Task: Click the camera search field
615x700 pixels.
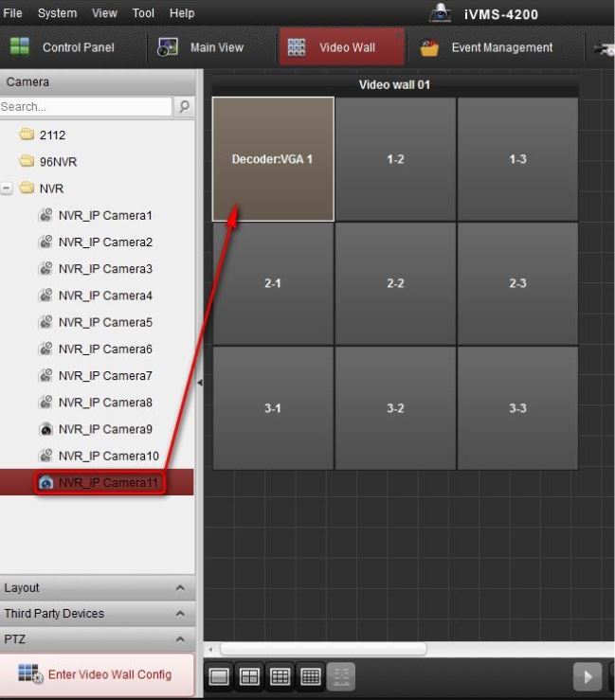Action: (85, 107)
